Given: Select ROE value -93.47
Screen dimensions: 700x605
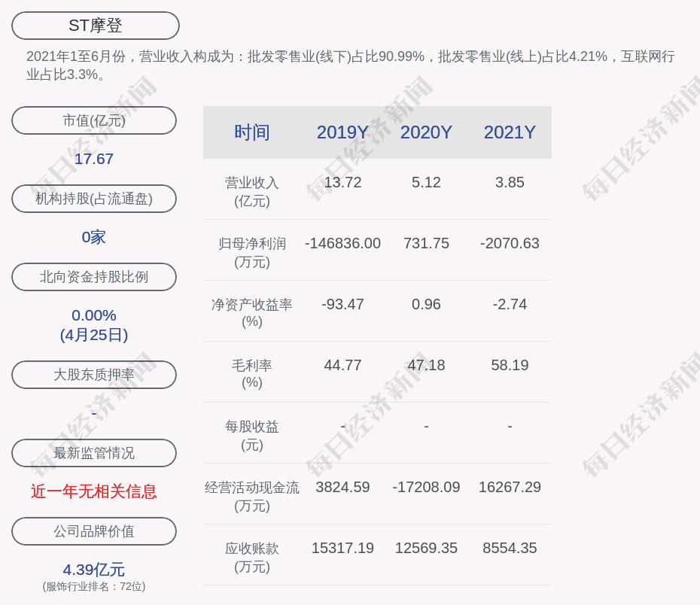Looking at the screenshot, I should point(342,304).
